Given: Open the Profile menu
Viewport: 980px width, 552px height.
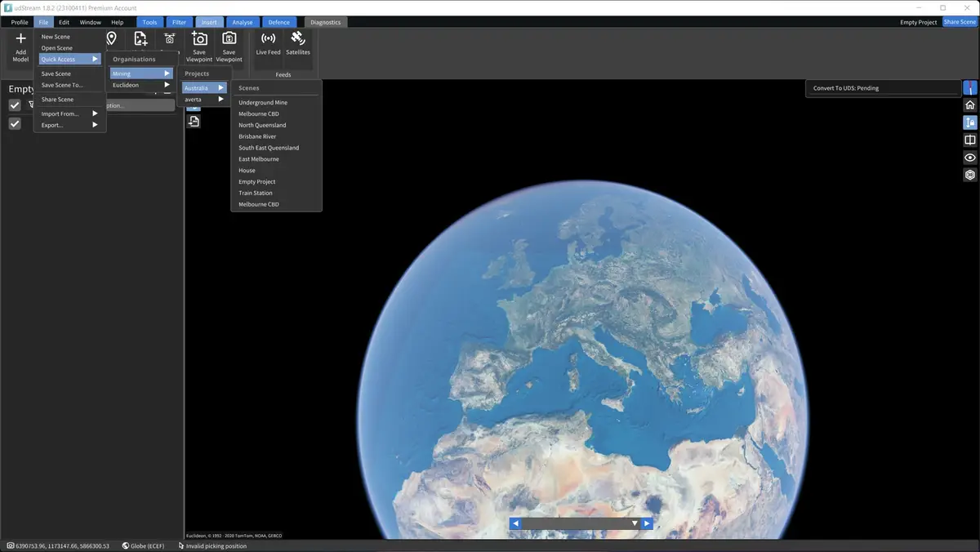Looking at the screenshot, I should click(x=20, y=22).
